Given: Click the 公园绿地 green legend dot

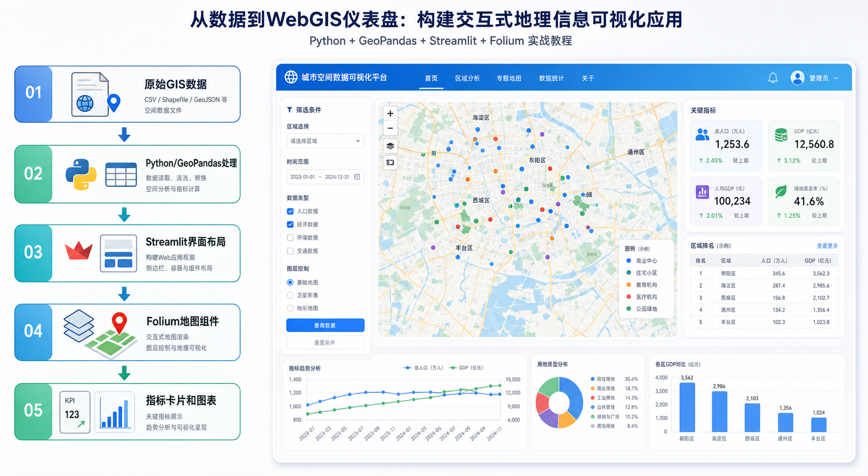Looking at the screenshot, I should point(629,309).
